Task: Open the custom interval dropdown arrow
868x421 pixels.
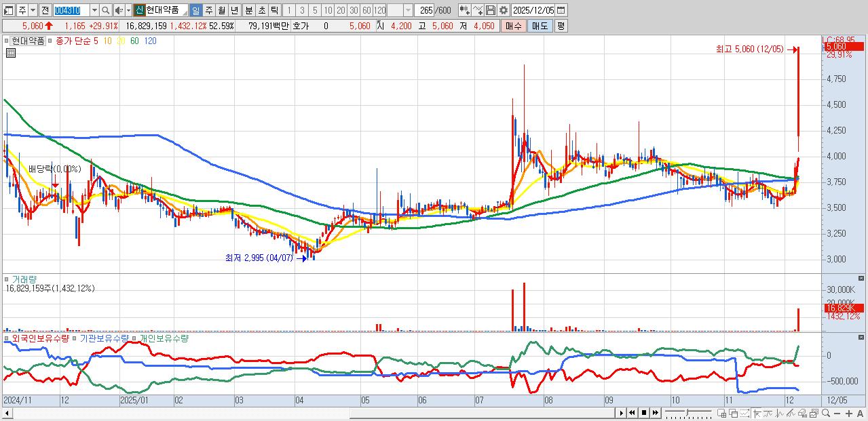Action: (407, 10)
